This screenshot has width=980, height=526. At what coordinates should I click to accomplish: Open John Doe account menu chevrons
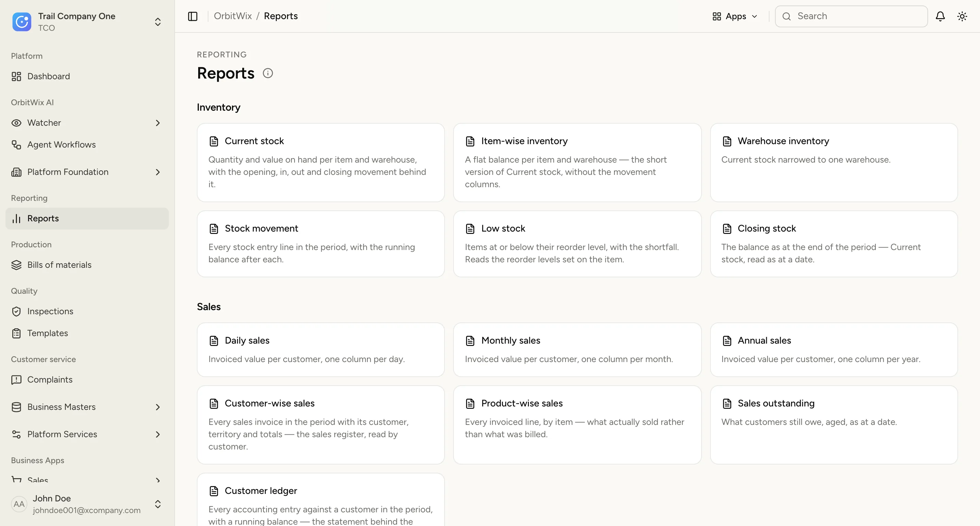(158, 504)
